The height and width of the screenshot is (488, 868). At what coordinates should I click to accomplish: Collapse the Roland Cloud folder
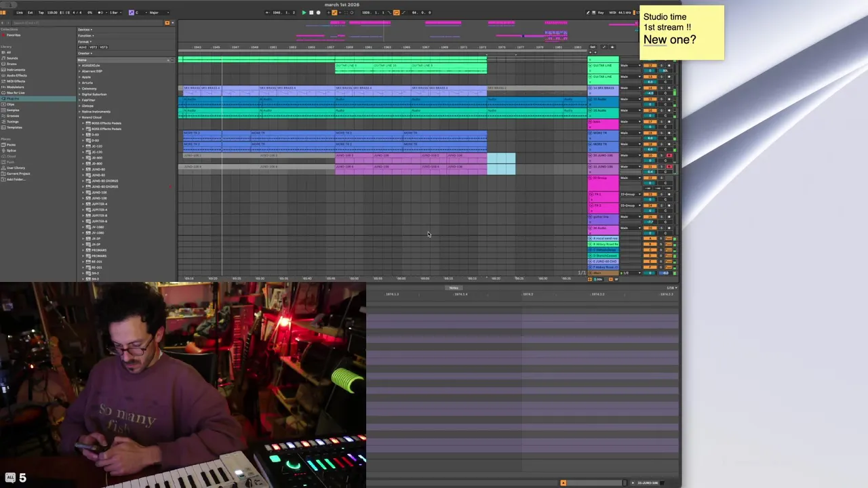[x=80, y=117]
